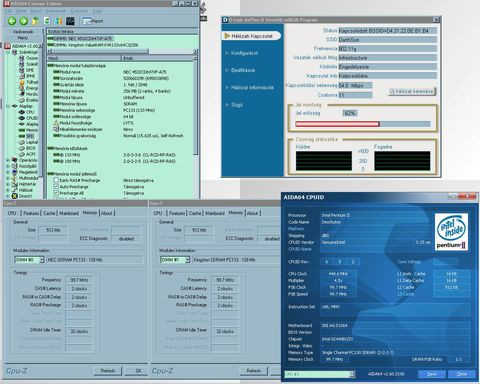Click the Hálózati Kapcsolat arrow icon
Image resolution: width=480 pixels, height=384 pixels.
tap(227, 36)
